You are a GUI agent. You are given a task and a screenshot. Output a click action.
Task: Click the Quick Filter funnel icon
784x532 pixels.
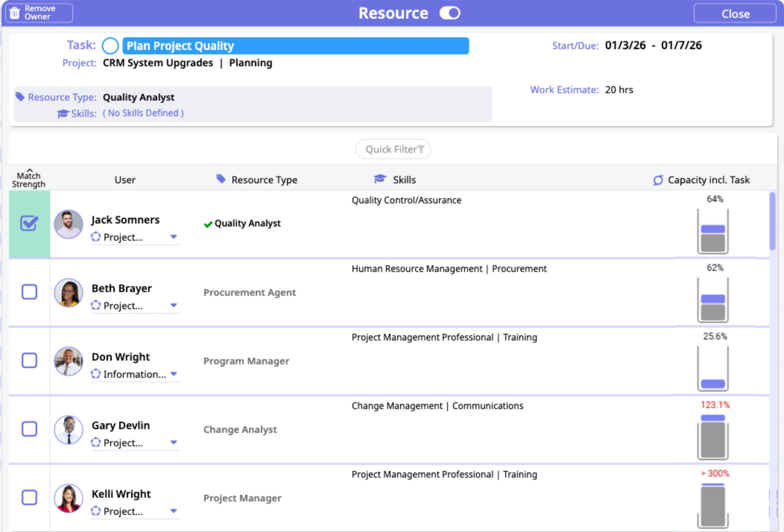tap(421, 149)
